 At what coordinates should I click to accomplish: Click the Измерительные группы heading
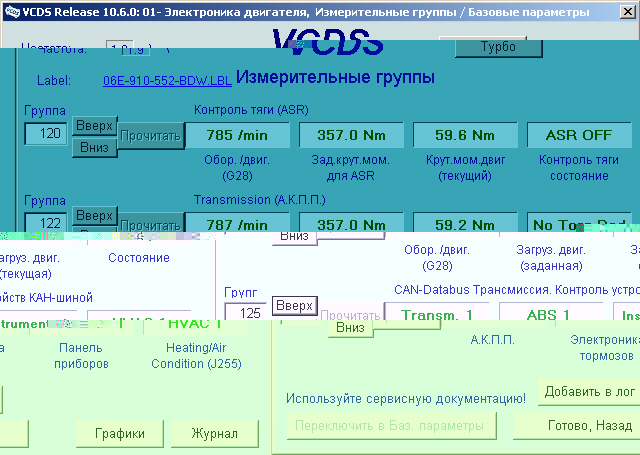(x=336, y=77)
